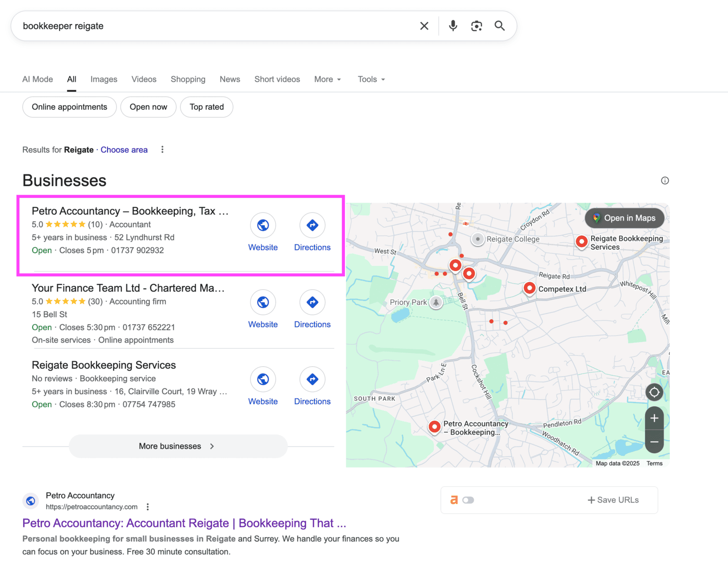Click the Choose area link
The image size is (728, 568).
click(x=124, y=150)
